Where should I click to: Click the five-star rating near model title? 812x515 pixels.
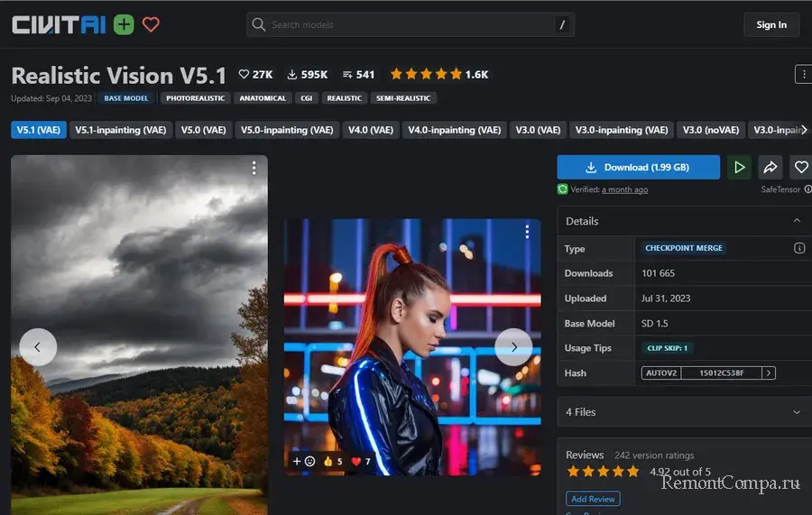click(426, 74)
